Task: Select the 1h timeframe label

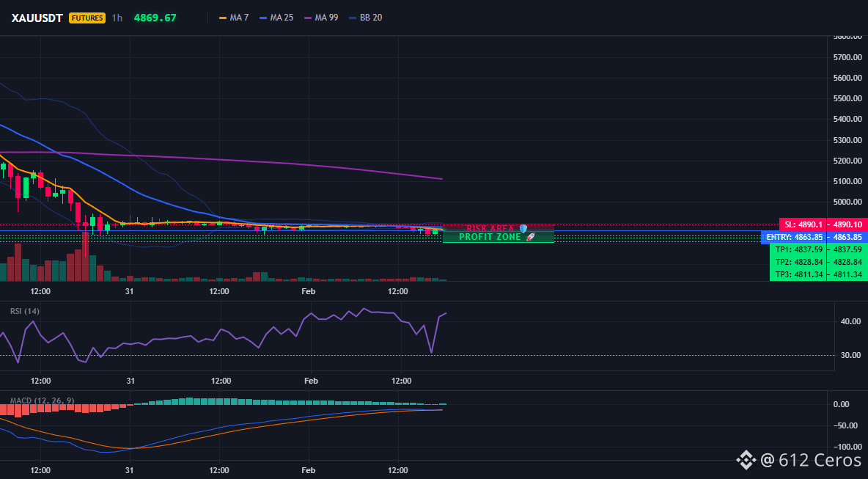Action: click(117, 18)
